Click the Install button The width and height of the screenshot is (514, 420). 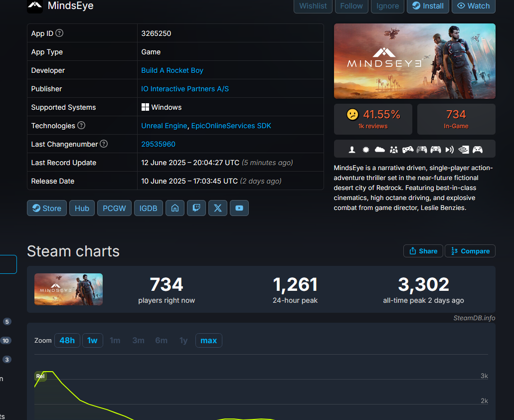pos(428,6)
